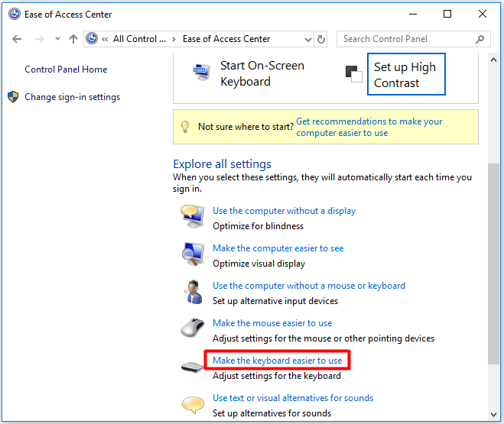Open Make the computer easier to see
Image resolution: width=504 pixels, height=424 pixels.
[x=278, y=248]
